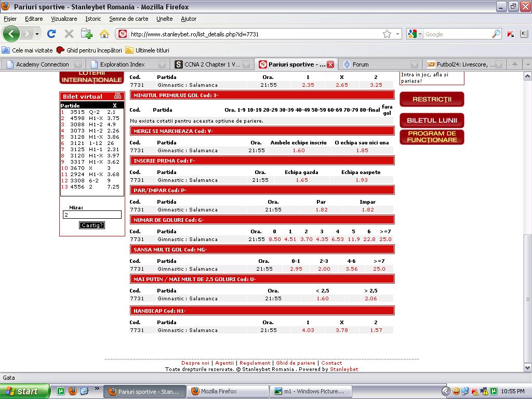Click the Stanleybet site icon in address bar
Viewport: 532px width, 399px height.
coord(123,34)
